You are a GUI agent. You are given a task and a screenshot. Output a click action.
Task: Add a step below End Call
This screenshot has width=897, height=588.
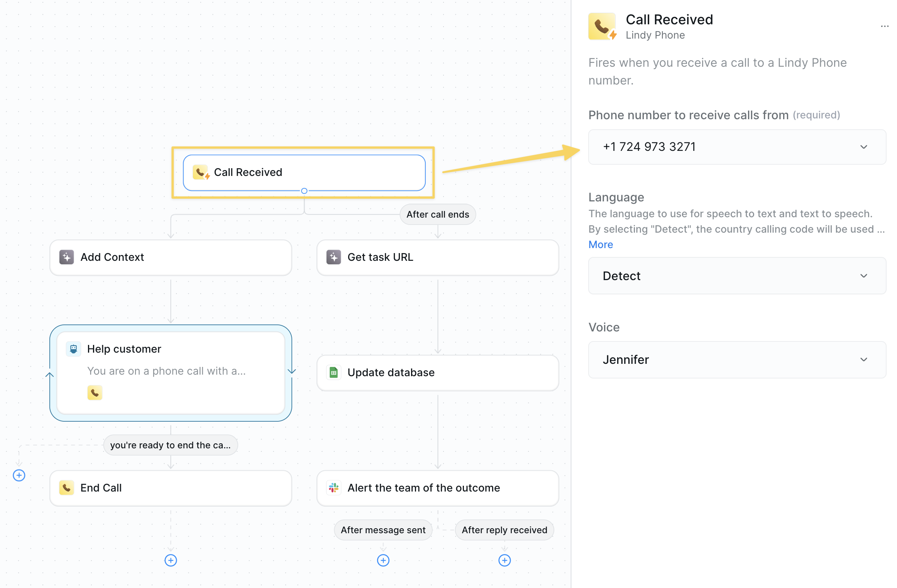[x=171, y=560]
